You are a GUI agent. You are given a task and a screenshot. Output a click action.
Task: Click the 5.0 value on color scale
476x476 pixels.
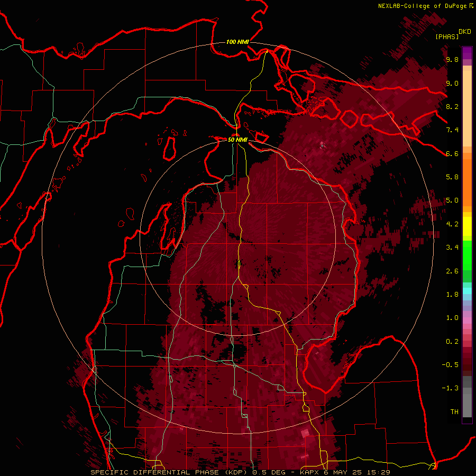point(452,200)
